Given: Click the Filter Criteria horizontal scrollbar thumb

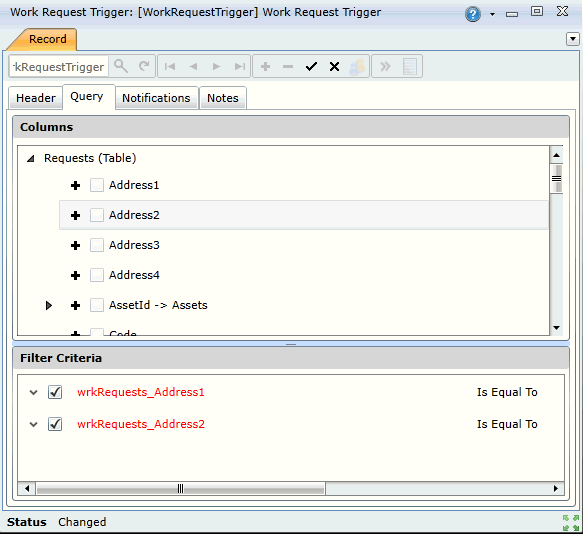Looking at the screenshot, I should pyautogui.click(x=180, y=488).
